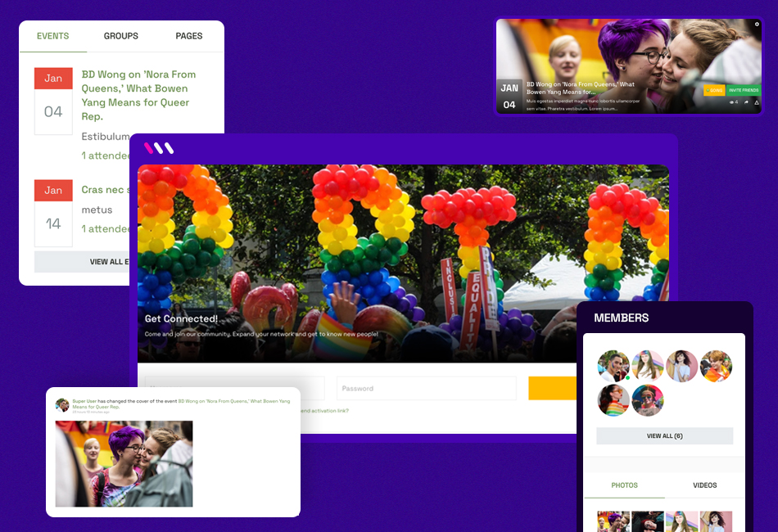Click the View All events button
Screen dimensions: 778x532
pyautogui.click(x=82, y=261)
